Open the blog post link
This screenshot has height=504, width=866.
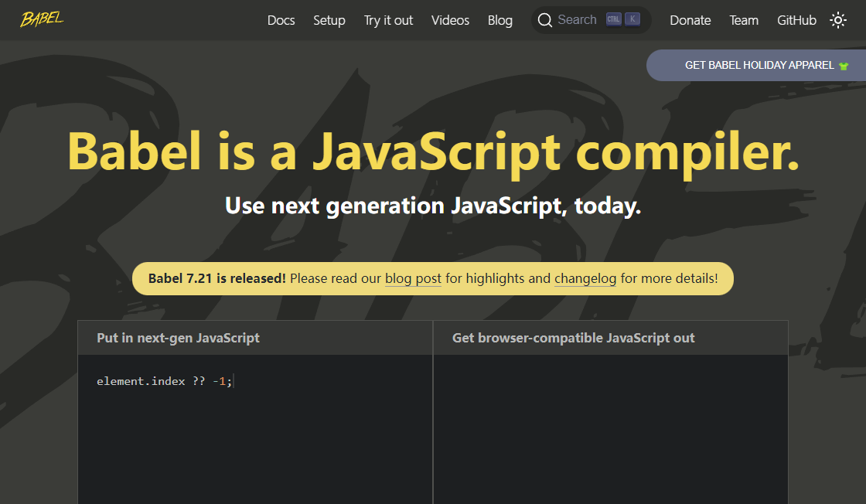(413, 278)
